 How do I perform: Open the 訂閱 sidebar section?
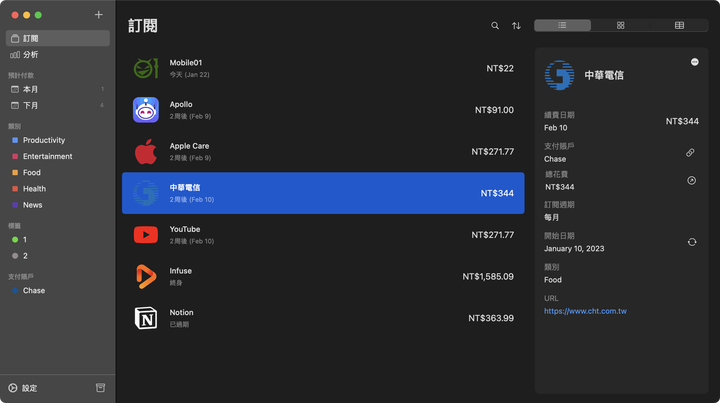pyautogui.click(x=58, y=39)
